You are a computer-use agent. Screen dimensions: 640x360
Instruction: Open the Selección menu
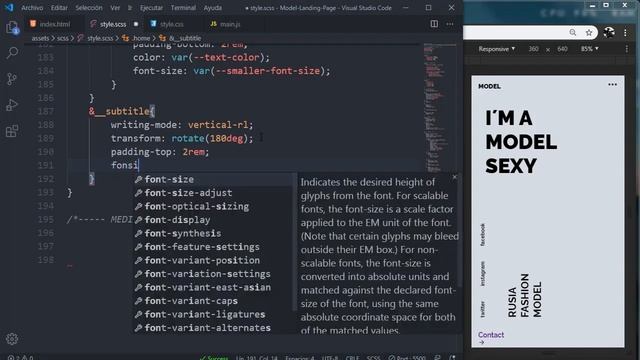[x=89, y=8]
